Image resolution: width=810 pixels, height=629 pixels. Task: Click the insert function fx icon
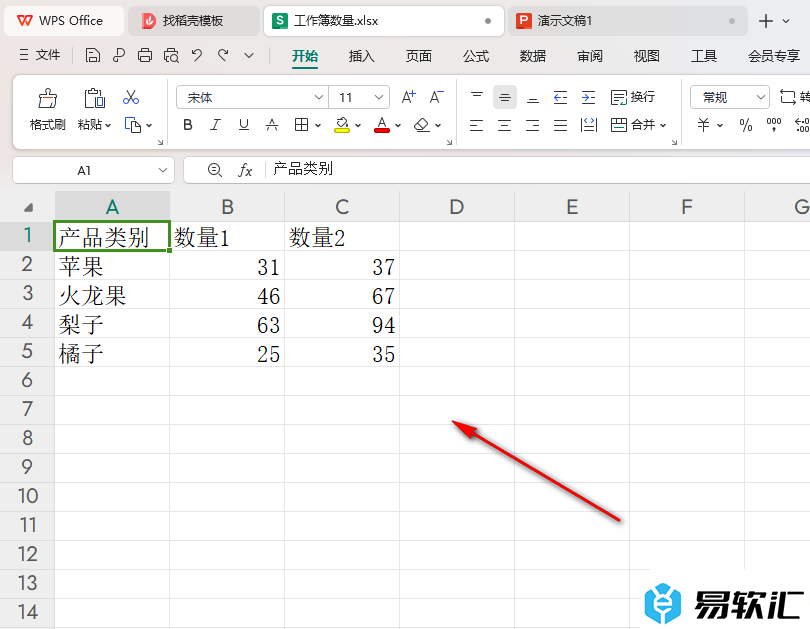point(245,170)
